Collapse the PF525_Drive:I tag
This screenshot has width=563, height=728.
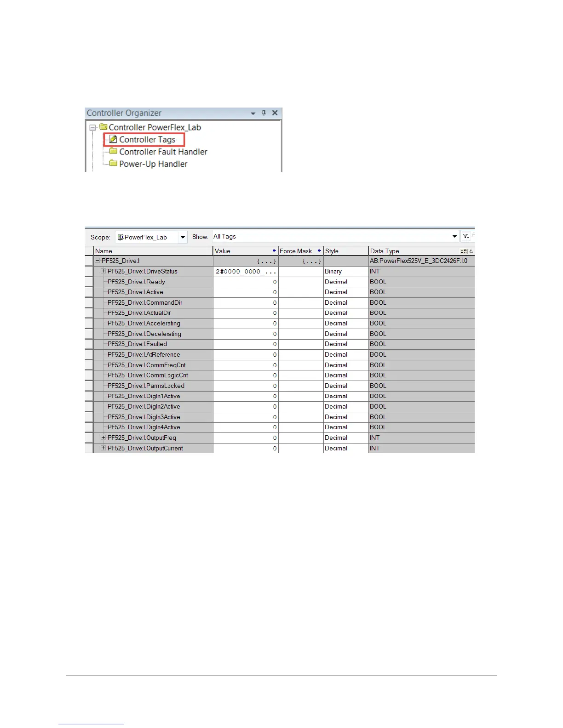[98, 261]
